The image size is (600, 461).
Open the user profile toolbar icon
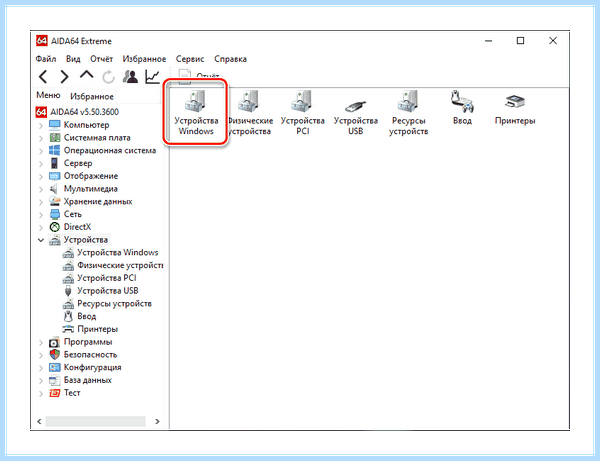130,77
